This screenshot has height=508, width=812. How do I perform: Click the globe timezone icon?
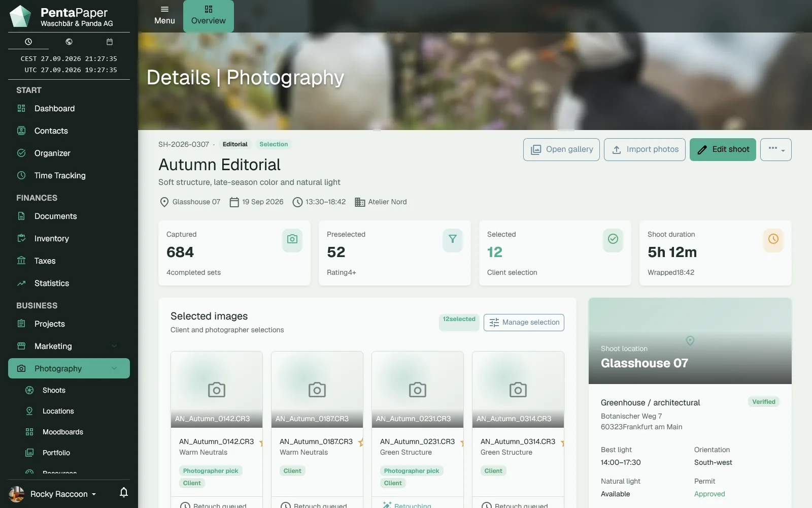pyautogui.click(x=69, y=42)
